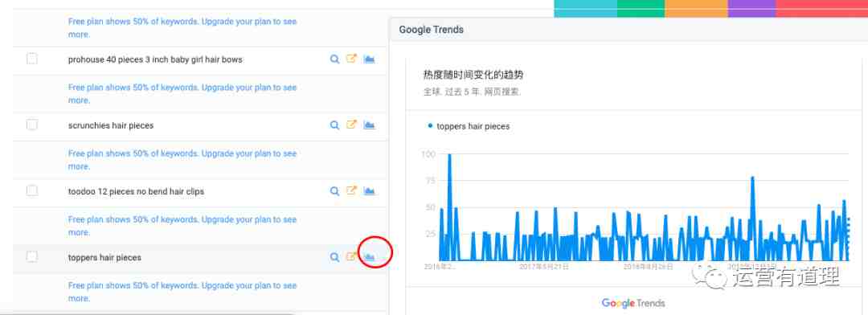Tick checkbox for scrunchies hair pieces
The image size is (868, 315).
[x=32, y=125]
